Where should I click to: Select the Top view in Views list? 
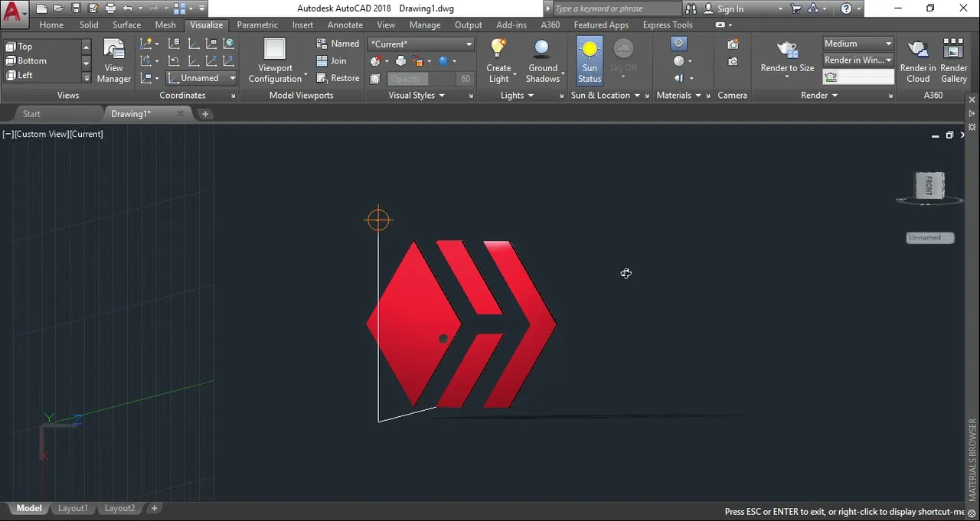pyautogui.click(x=41, y=47)
